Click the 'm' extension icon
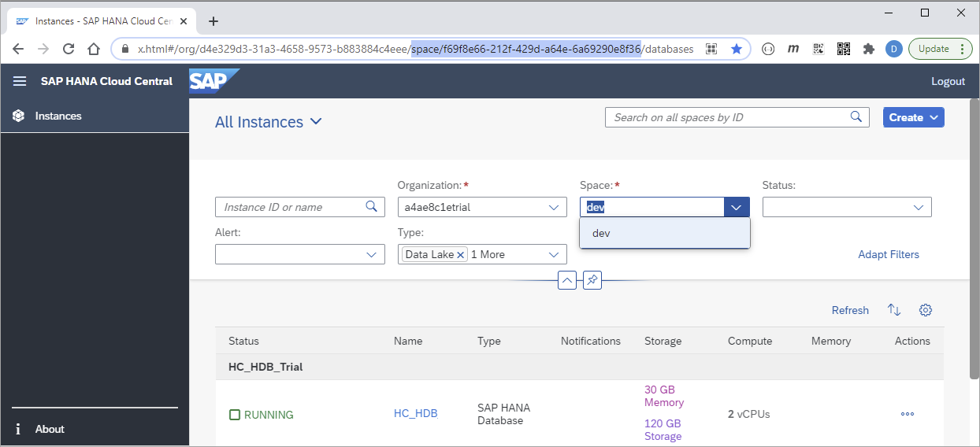Image resolution: width=980 pixels, height=447 pixels. [x=793, y=49]
